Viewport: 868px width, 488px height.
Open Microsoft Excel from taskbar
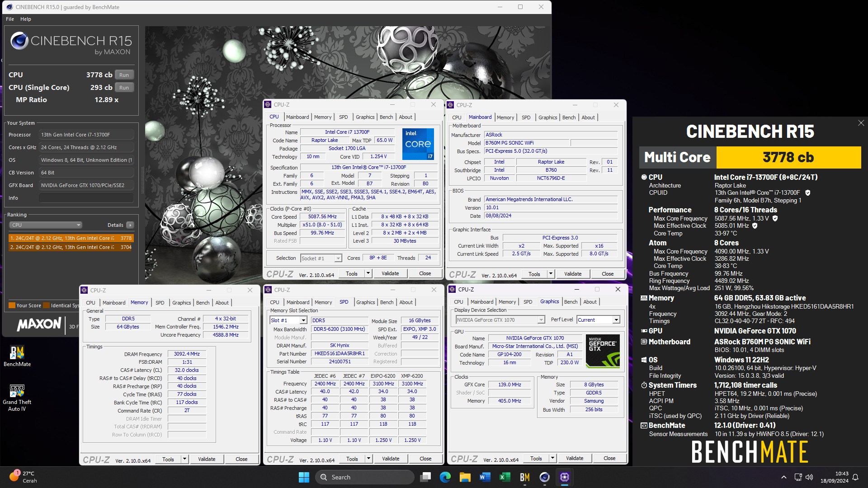[x=505, y=477]
